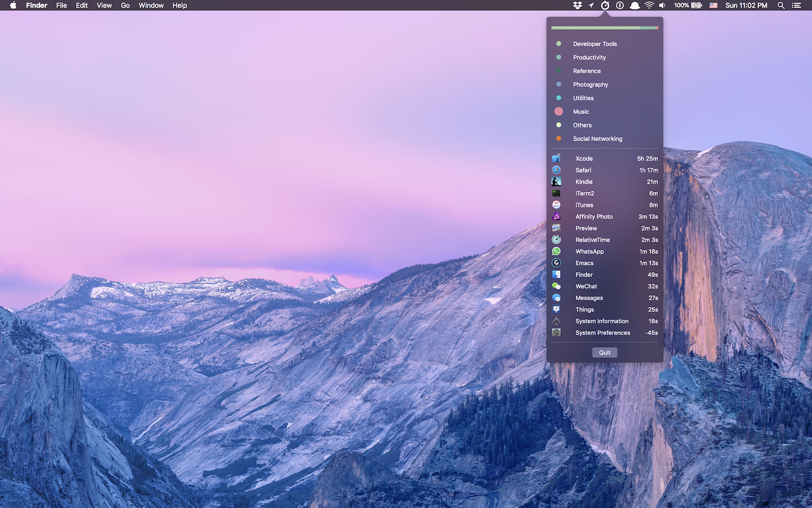This screenshot has width=812, height=508.
Task: Click the large pink Music color dot
Action: 559,111
